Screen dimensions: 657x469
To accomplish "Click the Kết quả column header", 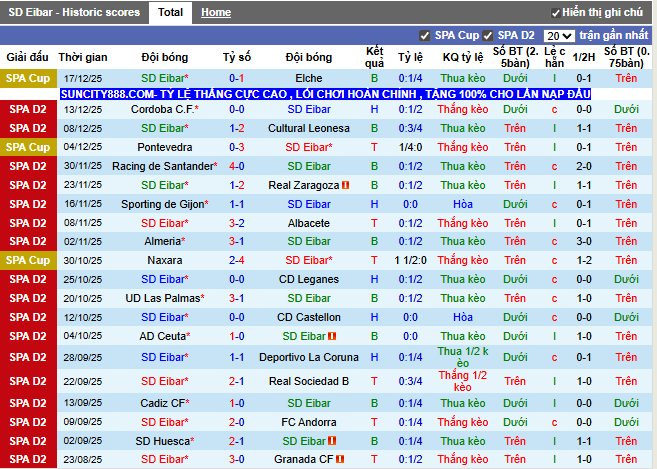I will [374, 57].
